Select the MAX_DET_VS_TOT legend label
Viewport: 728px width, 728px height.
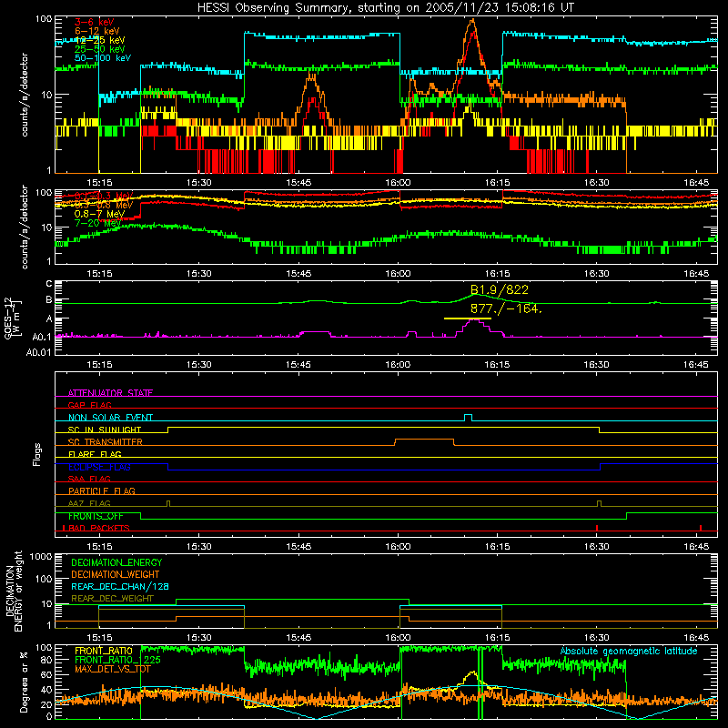pyautogui.click(x=113, y=670)
